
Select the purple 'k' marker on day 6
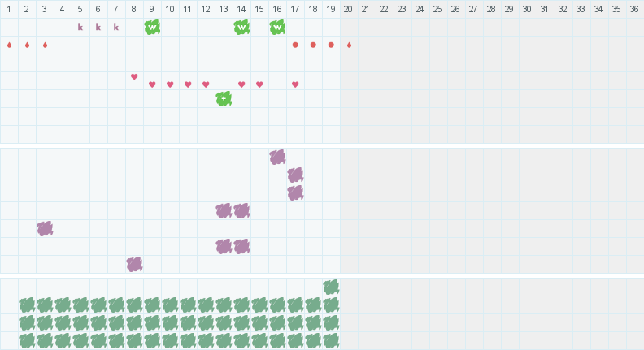pyautogui.click(x=98, y=27)
